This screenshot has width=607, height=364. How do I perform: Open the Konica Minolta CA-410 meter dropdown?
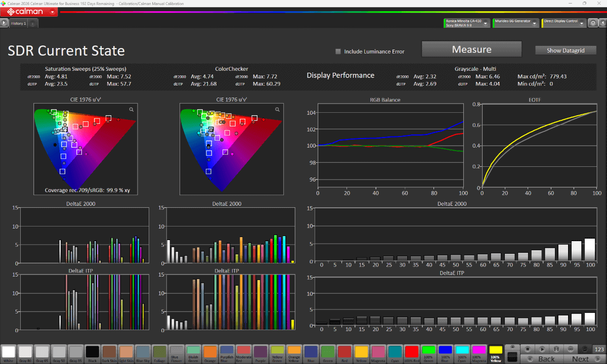coord(466,23)
